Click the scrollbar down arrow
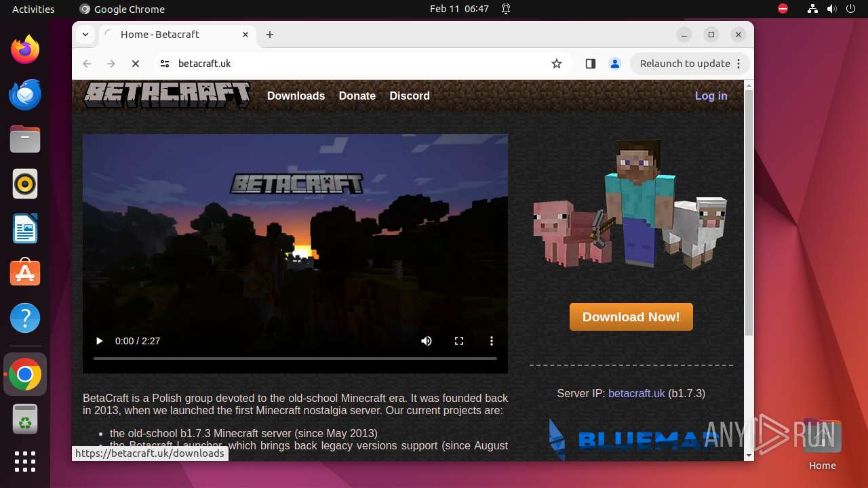 [x=749, y=455]
